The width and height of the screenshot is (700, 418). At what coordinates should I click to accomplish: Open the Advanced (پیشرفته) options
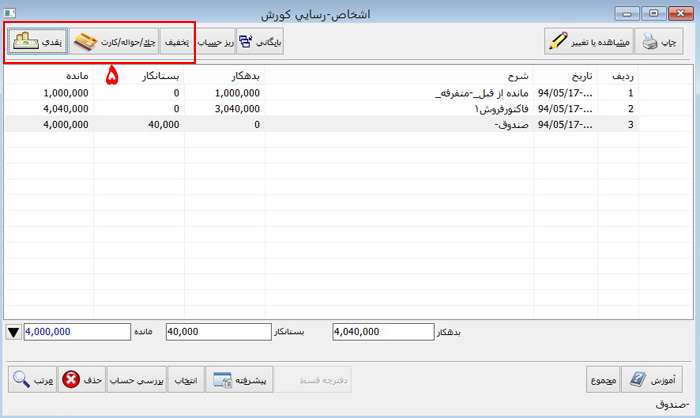239,380
